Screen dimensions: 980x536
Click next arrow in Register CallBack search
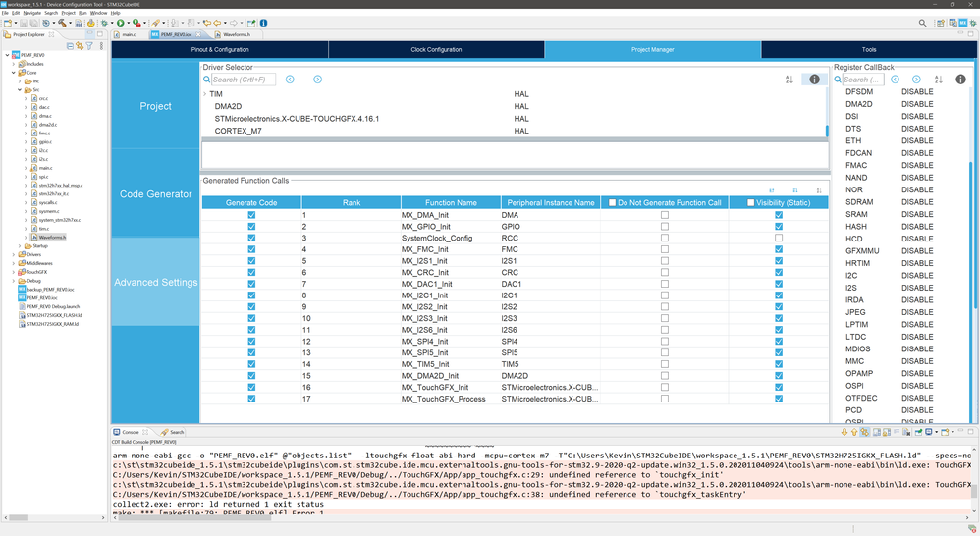point(916,80)
